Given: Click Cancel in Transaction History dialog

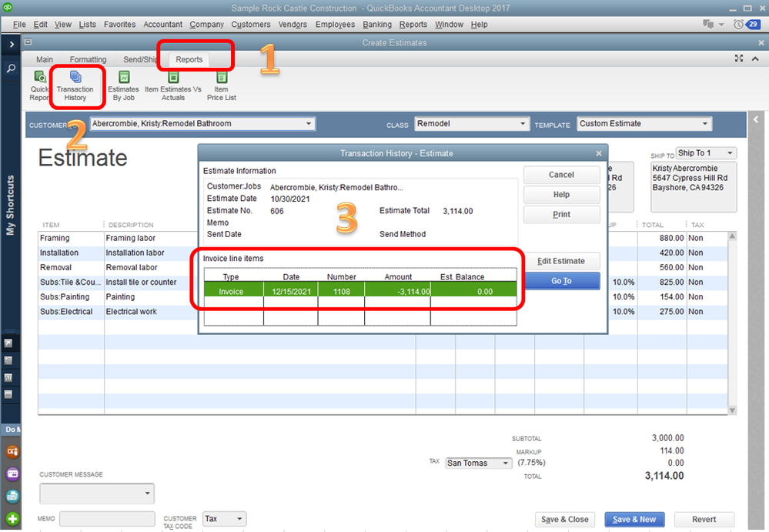Looking at the screenshot, I should [561, 175].
